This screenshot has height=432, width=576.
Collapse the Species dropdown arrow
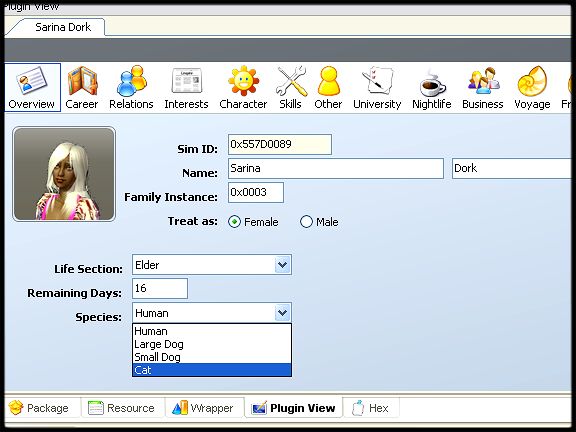[x=282, y=313]
